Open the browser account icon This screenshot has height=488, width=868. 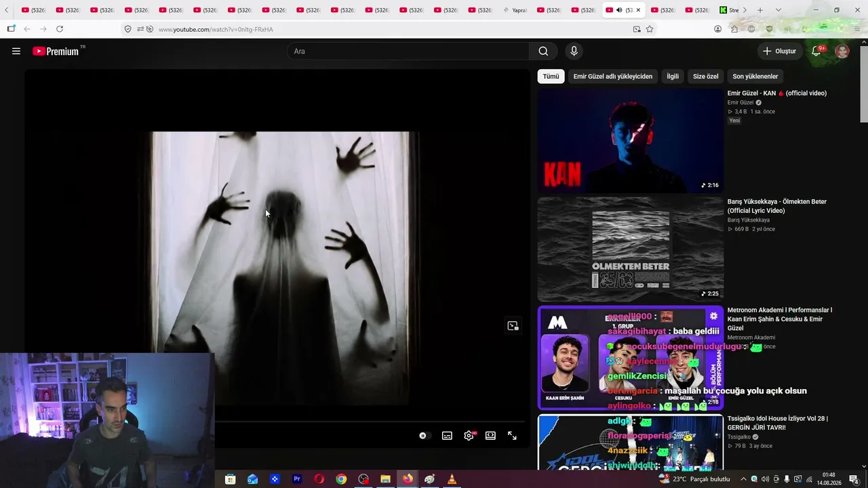coord(717,29)
